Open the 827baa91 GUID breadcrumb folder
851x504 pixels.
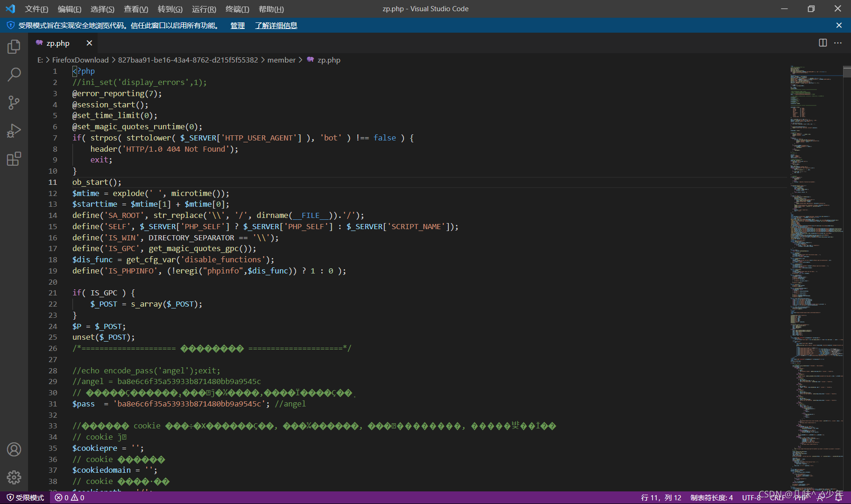[188, 60]
